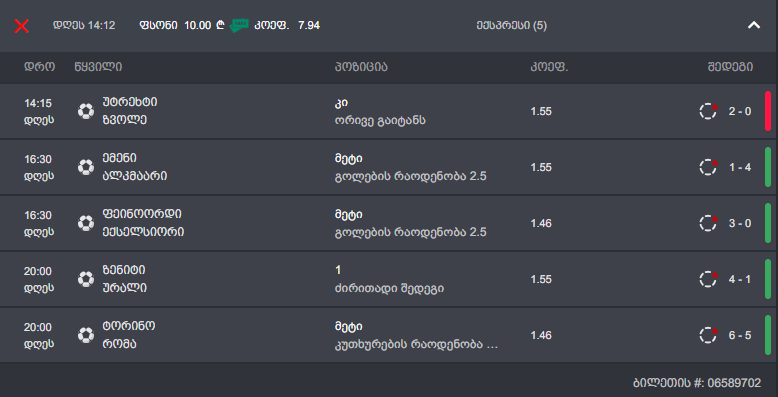Click the soccer ball icon for ტორინო match
Viewport: 778px width, 397px height.
coord(86,335)
